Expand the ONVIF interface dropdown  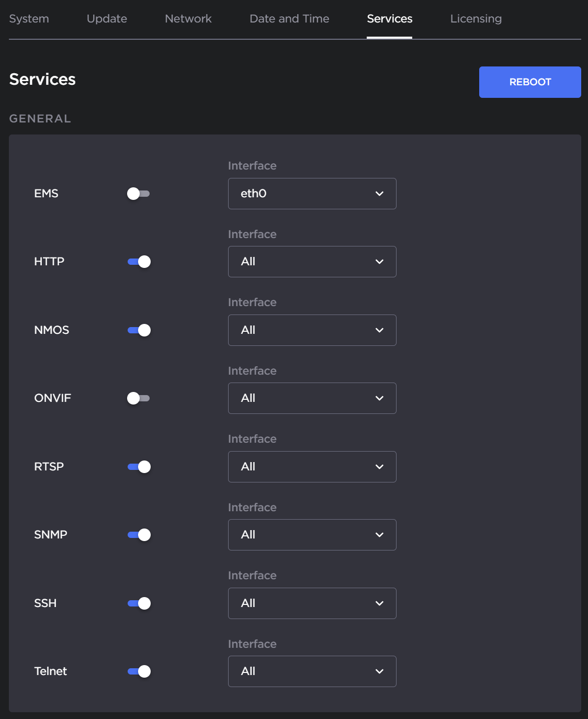312,398
